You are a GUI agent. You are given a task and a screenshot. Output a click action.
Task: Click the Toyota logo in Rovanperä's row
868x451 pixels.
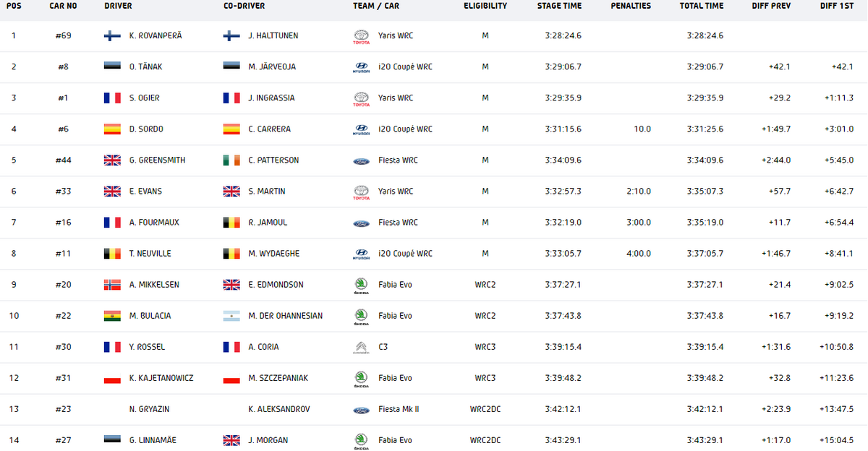point(360,36)
